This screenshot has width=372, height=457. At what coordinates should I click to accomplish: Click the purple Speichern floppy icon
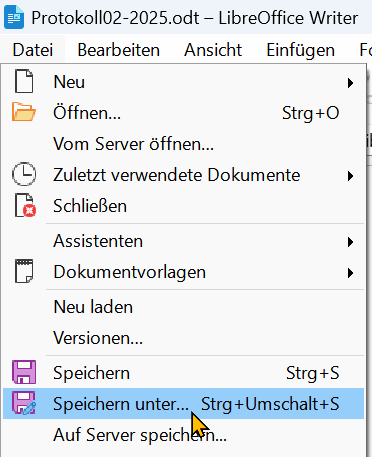click(24, 372)
